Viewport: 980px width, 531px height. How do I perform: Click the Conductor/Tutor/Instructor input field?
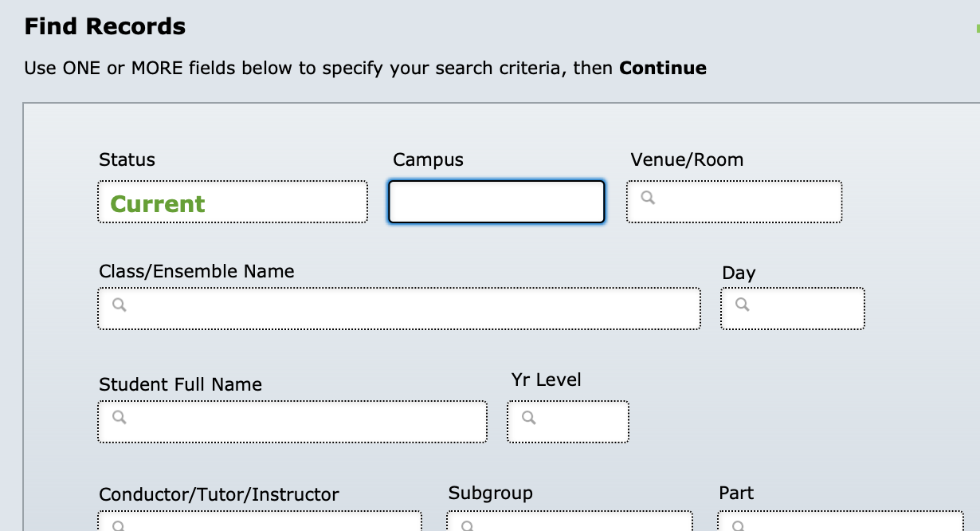[260, 521]
